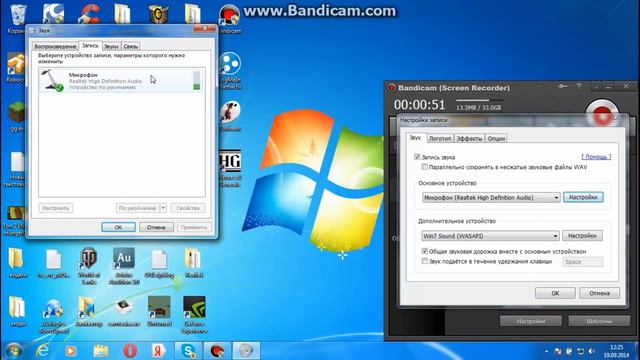Viewport: 640px width, 360px height.
Task: Click OK in the Sound window
Action: (x=118, y=227)
